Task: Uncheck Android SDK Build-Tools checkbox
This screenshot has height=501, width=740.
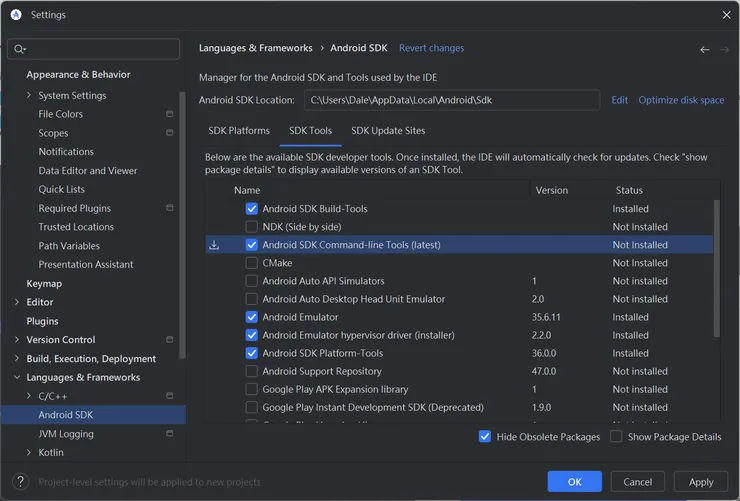Action: (x=252, y=209)
